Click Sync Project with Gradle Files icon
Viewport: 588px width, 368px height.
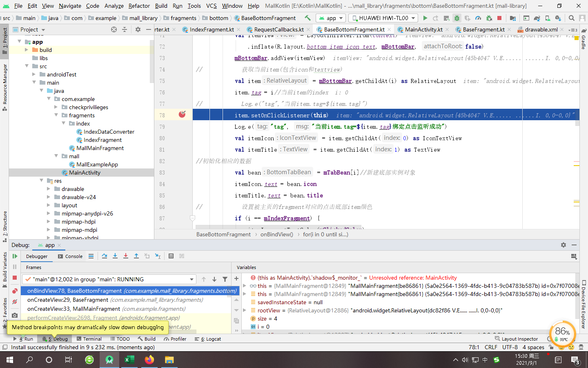pyautogui.click(x=537, y=18)
